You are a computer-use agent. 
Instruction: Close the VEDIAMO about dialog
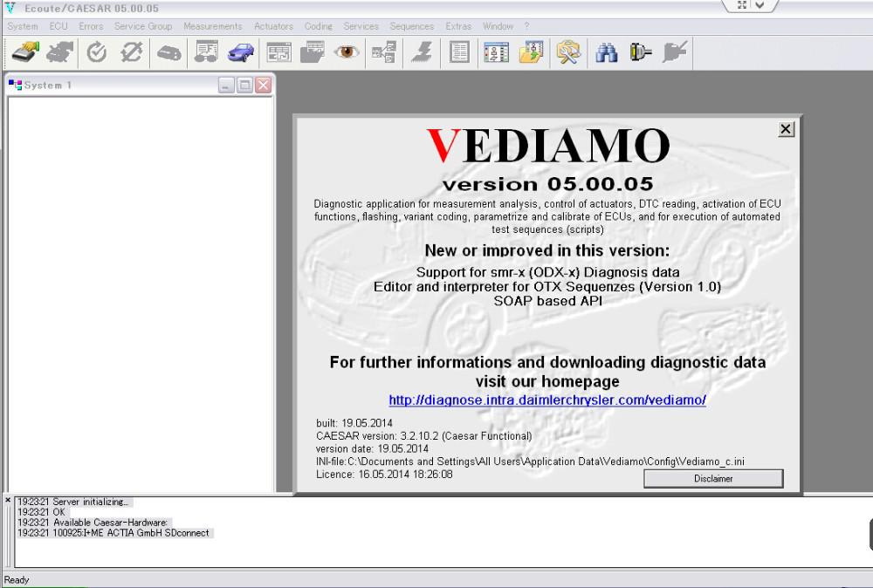pos(786,129)
